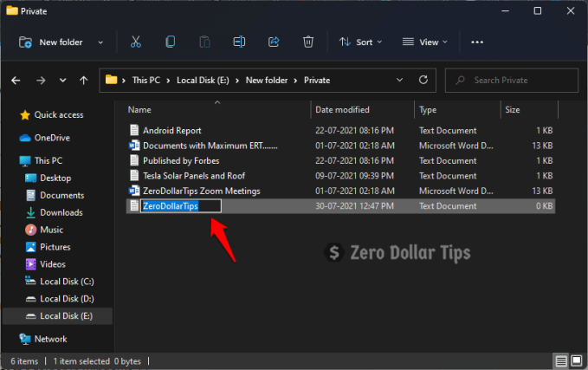588x370 pixels.
Task: Switch to details view layout icon
Action: [562, 360]
